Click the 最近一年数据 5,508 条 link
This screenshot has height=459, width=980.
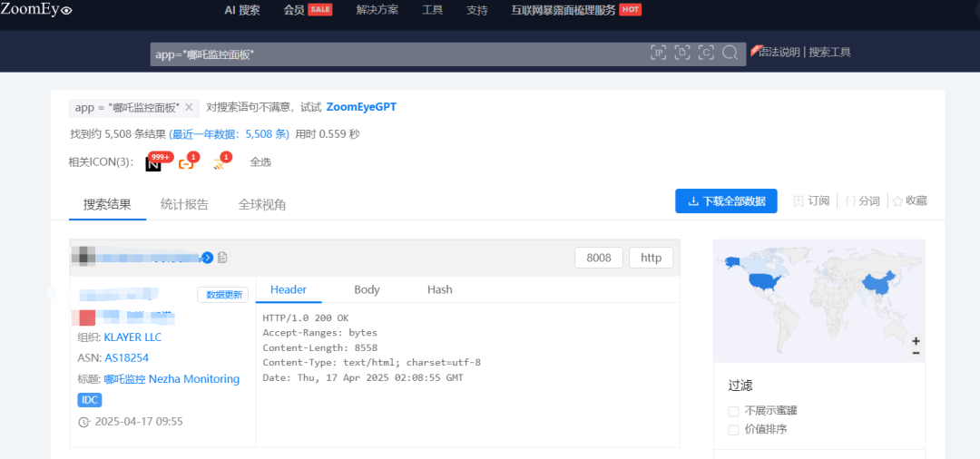(230, 133)
